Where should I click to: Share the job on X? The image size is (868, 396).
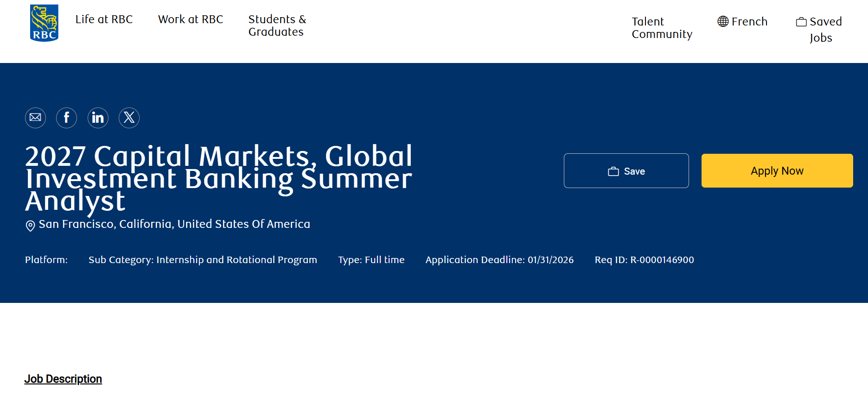pyautogui.click(x=129, y=118)
